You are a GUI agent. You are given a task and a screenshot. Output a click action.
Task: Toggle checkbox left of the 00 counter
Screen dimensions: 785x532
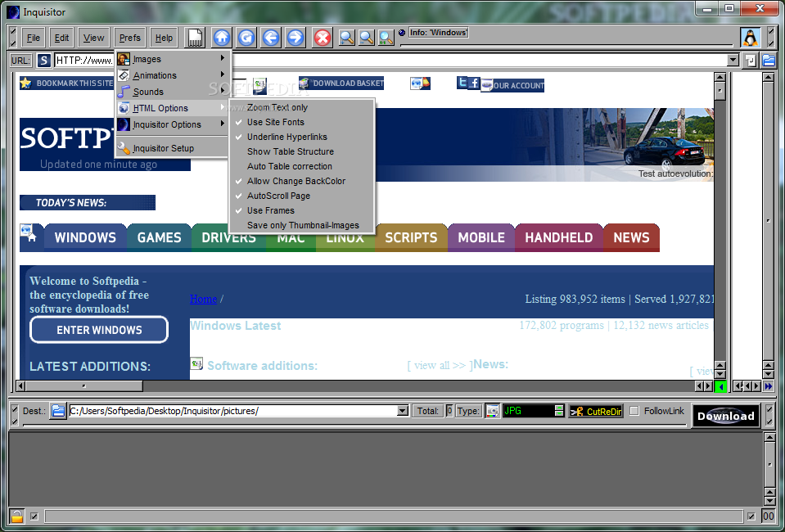[x=751, y=516]
